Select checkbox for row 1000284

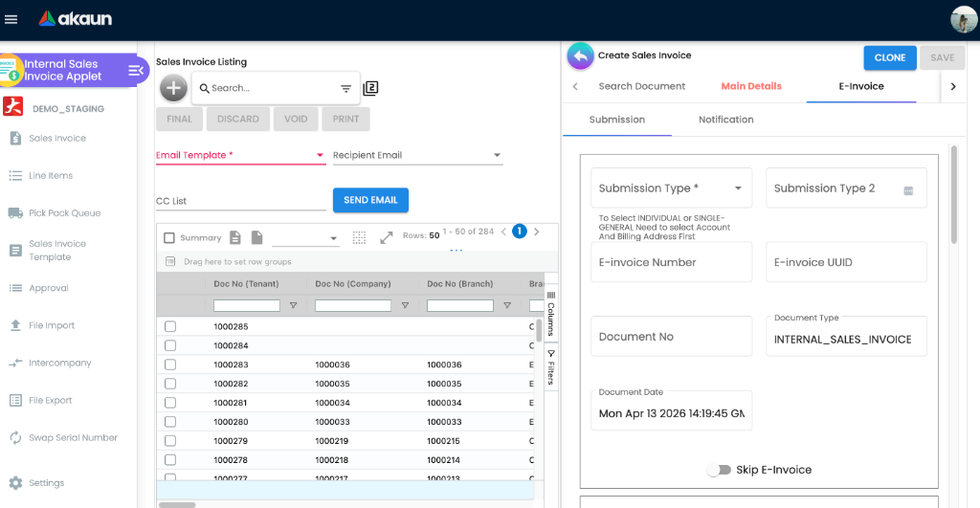click(x=170, y=345)
